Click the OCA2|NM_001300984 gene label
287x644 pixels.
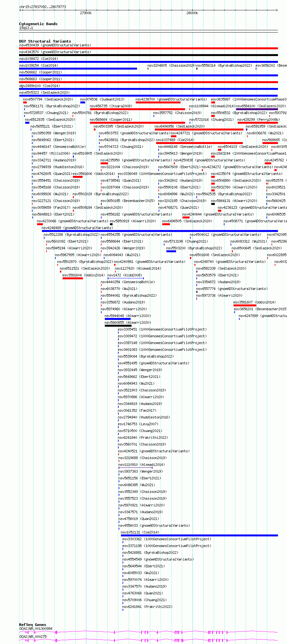(36, 629)
